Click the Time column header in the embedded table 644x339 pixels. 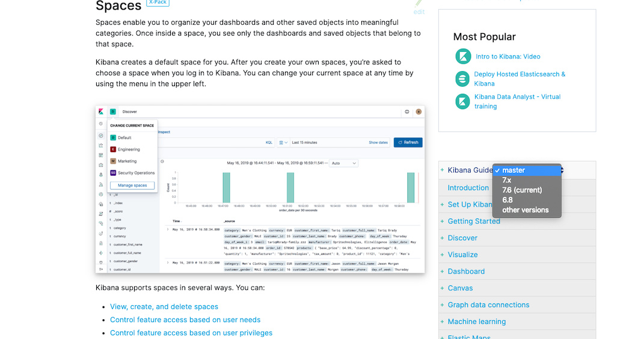pyautogui.click(x=177, y=221)
